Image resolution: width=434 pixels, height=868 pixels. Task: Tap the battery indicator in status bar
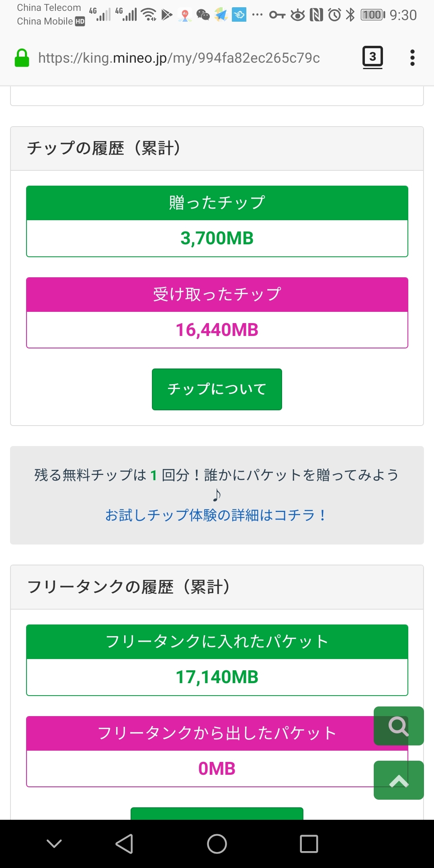coord(373,15)
